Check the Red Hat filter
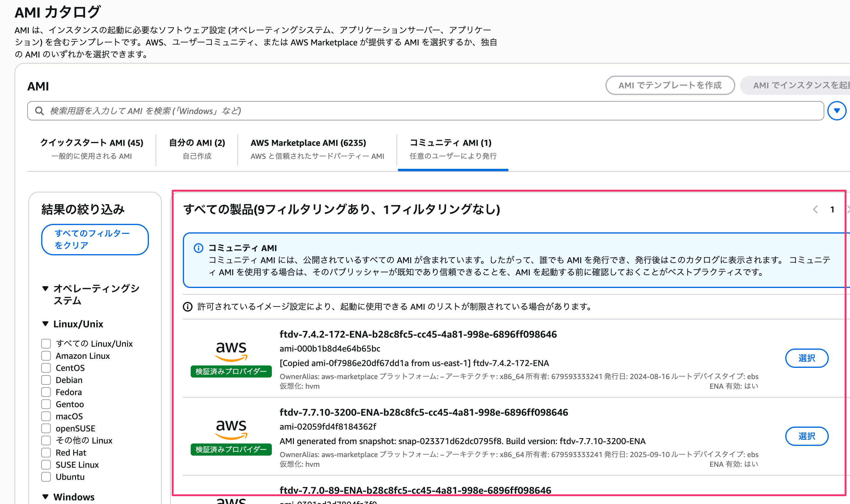The height and width of the screenshot is (504, 850). (x=46, y=453)
